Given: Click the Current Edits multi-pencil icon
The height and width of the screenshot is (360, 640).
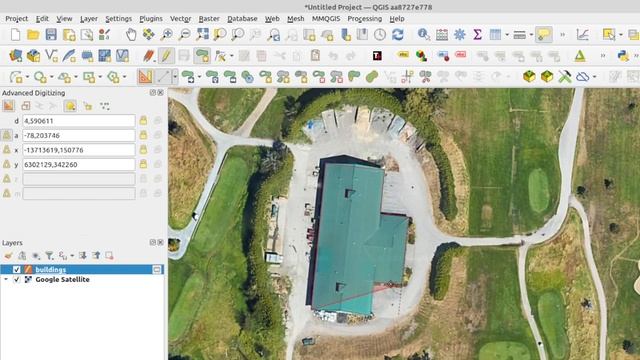Looking at the screenshot, I should coord(148,56).
